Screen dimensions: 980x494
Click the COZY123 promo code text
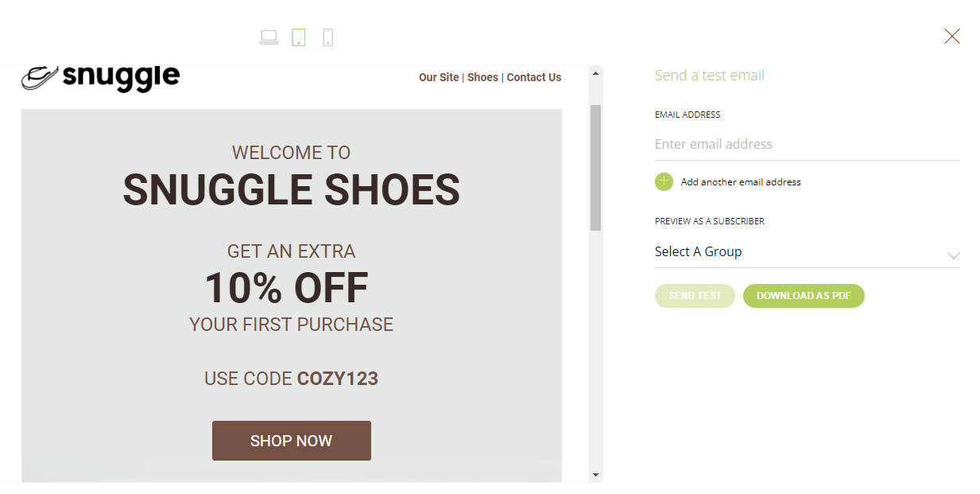click(x=337, y=379)
